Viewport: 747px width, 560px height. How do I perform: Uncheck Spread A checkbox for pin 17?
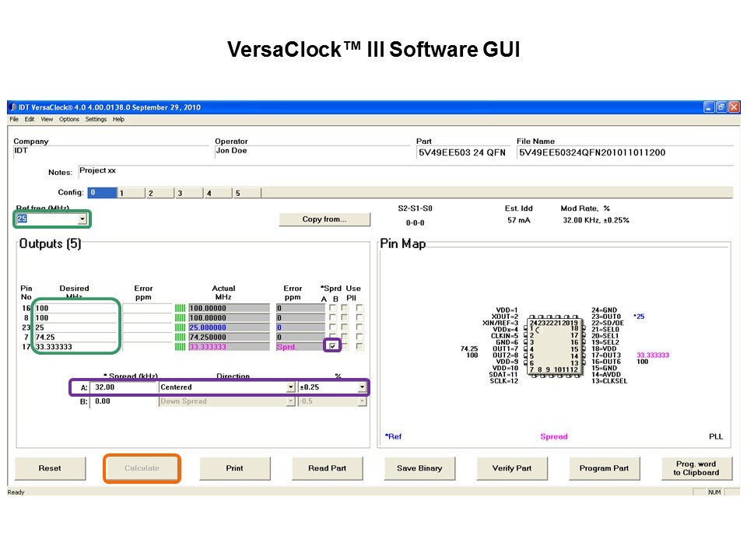(333, 346)
